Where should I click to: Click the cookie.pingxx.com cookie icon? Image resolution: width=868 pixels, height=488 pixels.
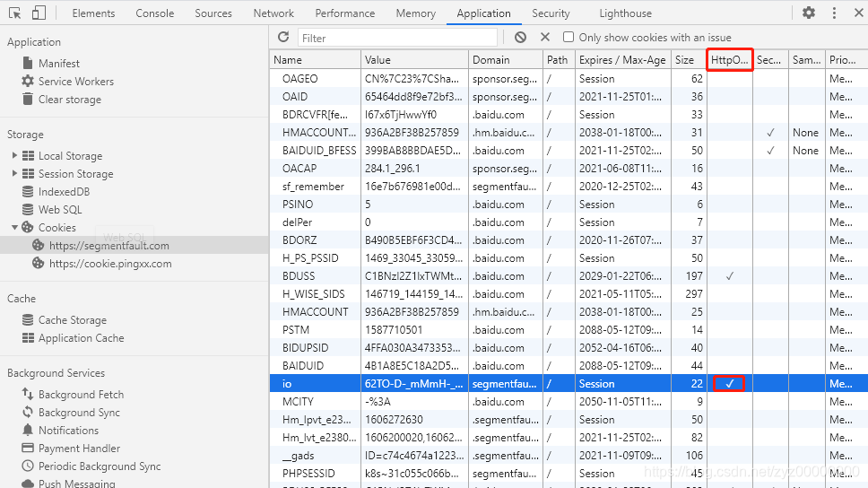pos(39,263)
